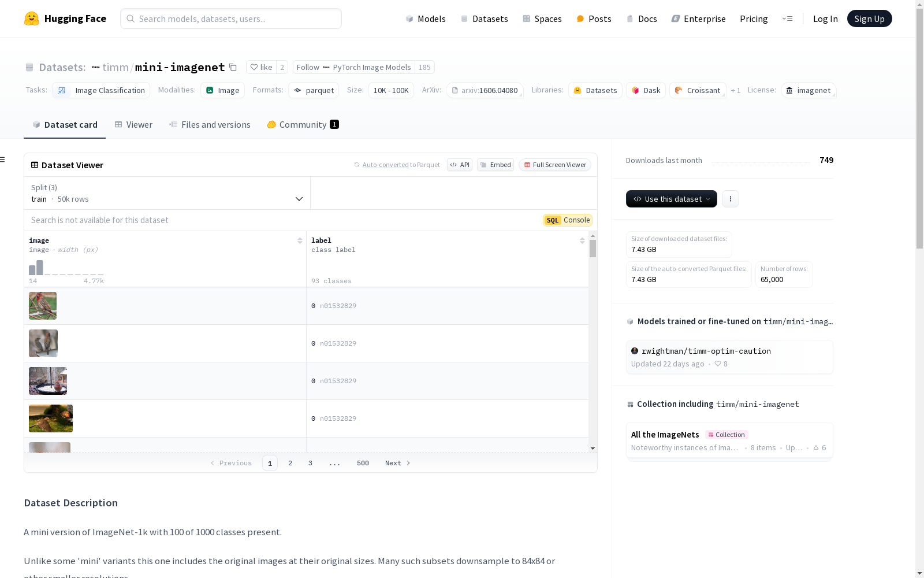This screenshot has width=924, height=578.
Task: Click the fourth row landscape bird thumbnail
Action: tap(51, 418)
